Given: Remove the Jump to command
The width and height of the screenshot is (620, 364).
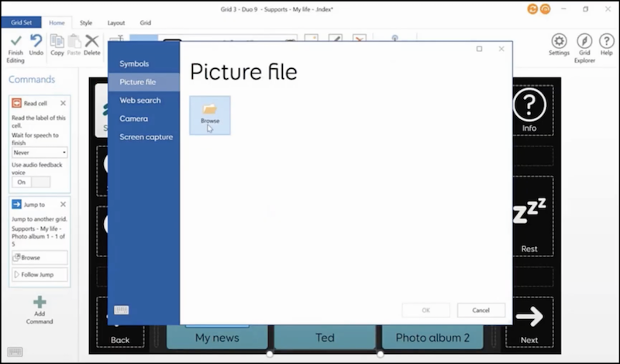Looking at the screenshot, I should (63, 204).
